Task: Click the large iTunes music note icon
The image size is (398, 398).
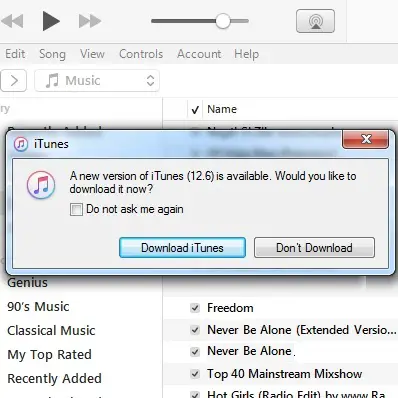Action: [41, 185]
